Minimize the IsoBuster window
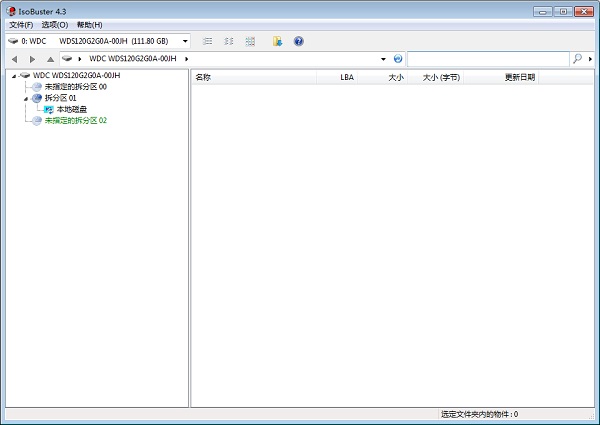 pos(543,11)
